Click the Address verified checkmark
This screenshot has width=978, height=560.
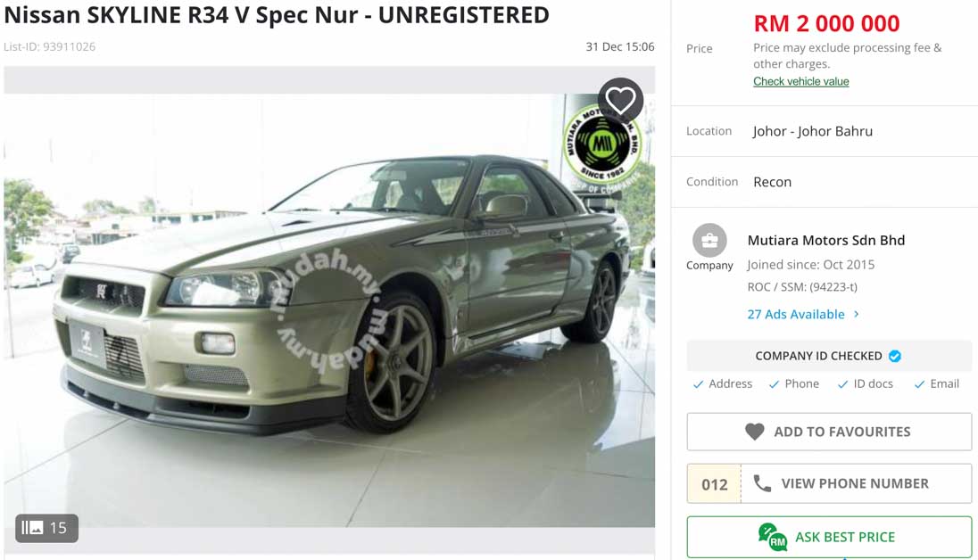(698, 384)
